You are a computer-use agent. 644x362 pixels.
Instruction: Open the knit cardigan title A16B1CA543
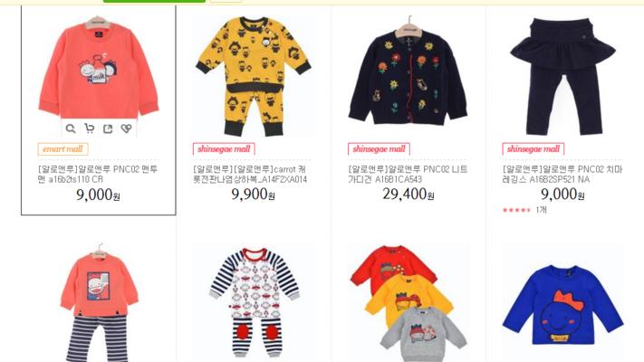408,175
